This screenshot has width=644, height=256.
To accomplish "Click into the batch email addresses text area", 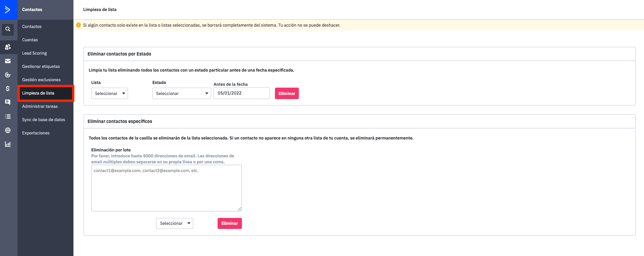I will 166,188.
